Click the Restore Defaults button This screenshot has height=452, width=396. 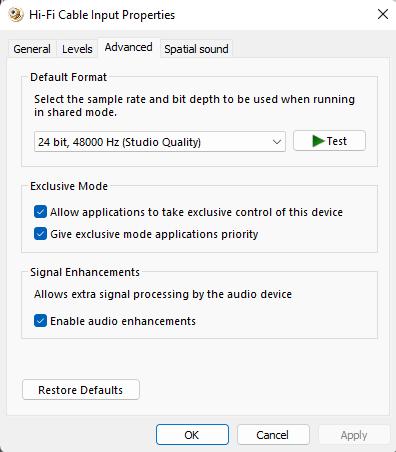coord(81,390)
